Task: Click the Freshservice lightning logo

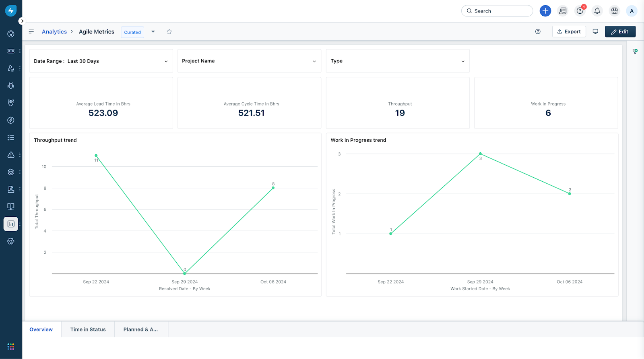Action: click(11, 11)
